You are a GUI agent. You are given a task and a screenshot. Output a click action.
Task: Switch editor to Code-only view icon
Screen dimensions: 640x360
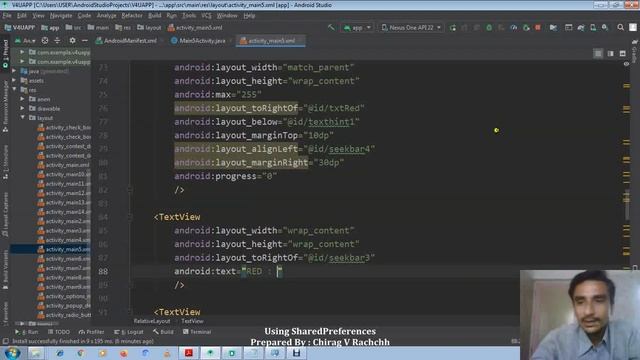(x=598, y=53)
